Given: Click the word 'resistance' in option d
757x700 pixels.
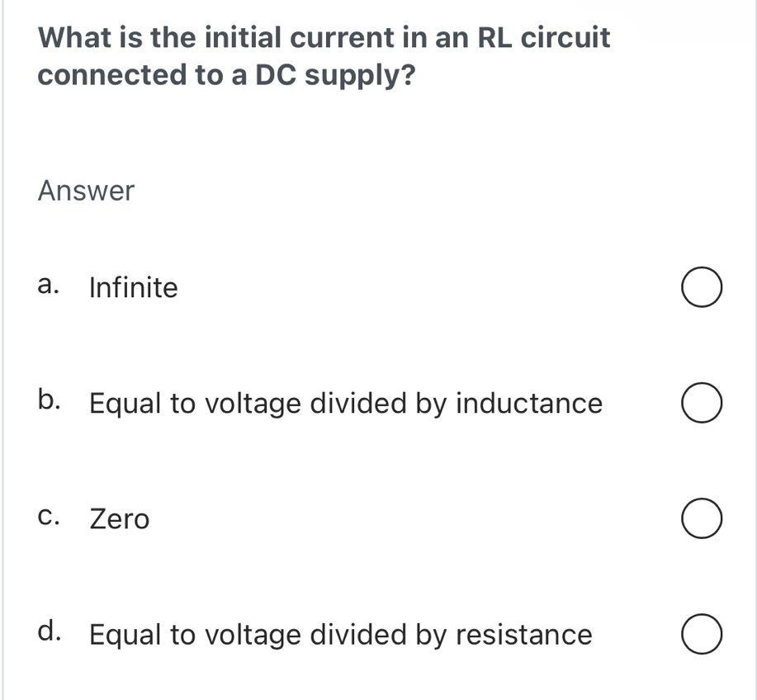Looking at the screenshot, I should tap(524, 635).
